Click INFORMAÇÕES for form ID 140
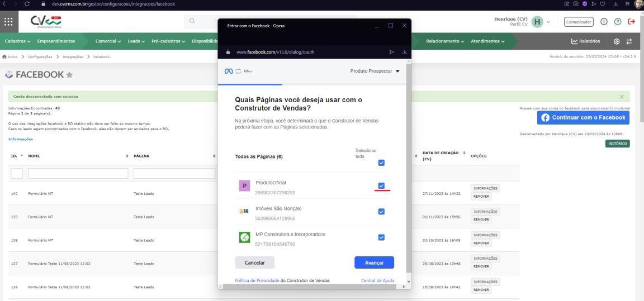This screenshot has width=644, height=301. 485,189
